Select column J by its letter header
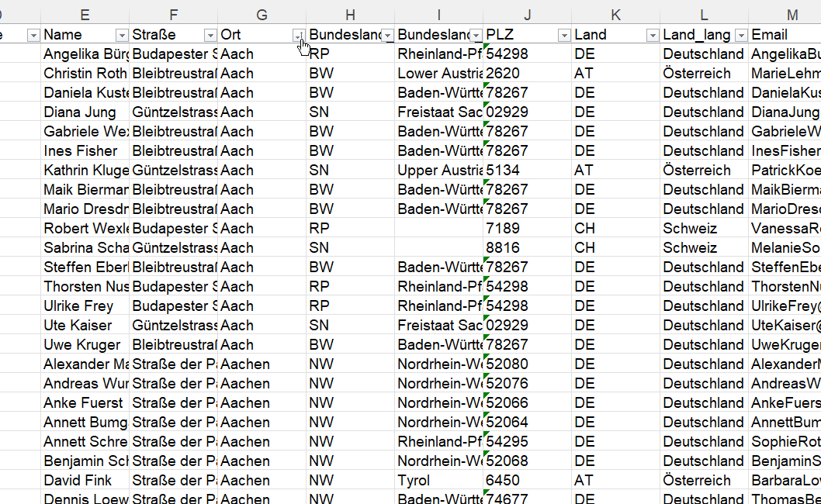The height and width of the screenshot is (504, 821). [x=527, y=15]
